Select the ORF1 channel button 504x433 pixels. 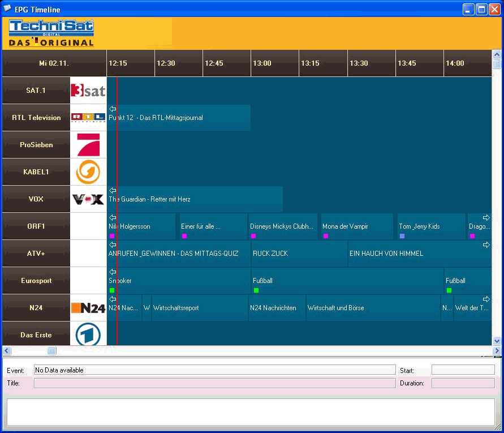36,226
